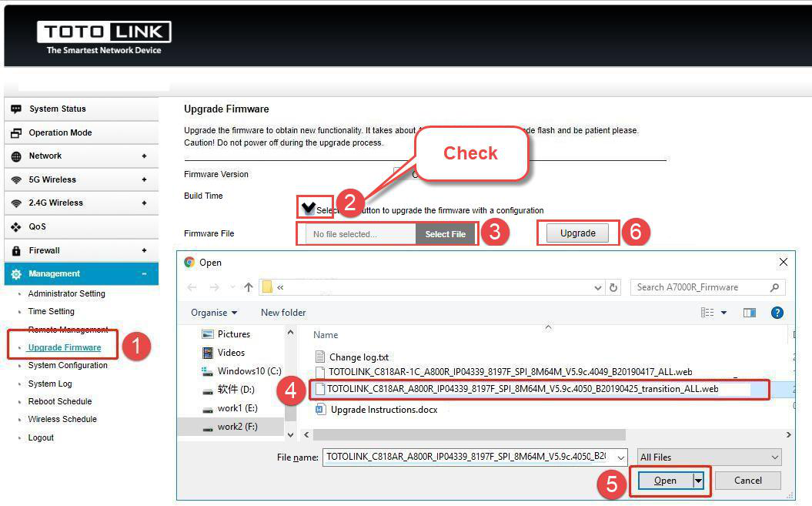
Task: Click the Pictures folder icon
Action: [208, 334]
